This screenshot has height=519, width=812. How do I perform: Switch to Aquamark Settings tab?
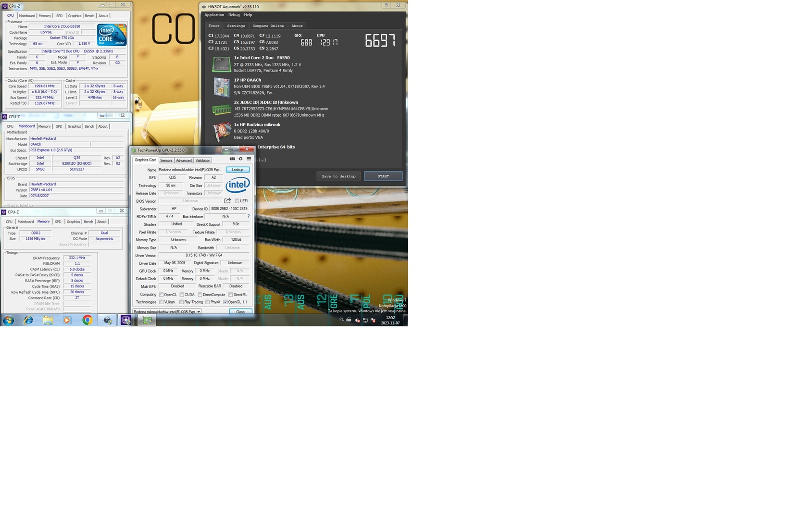(x=236, y=26)
